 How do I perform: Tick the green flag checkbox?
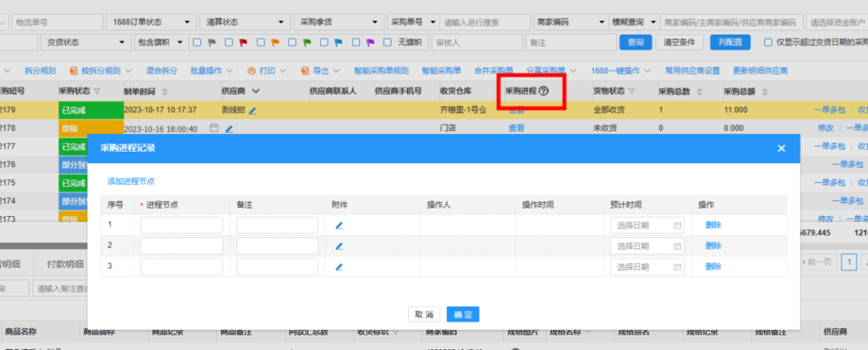(293, 42)
